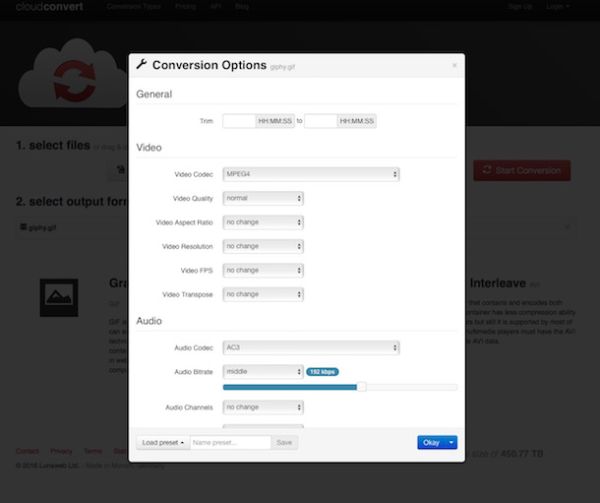
Task: Click the Start Conversion button
Action: [x=522, y=171]
